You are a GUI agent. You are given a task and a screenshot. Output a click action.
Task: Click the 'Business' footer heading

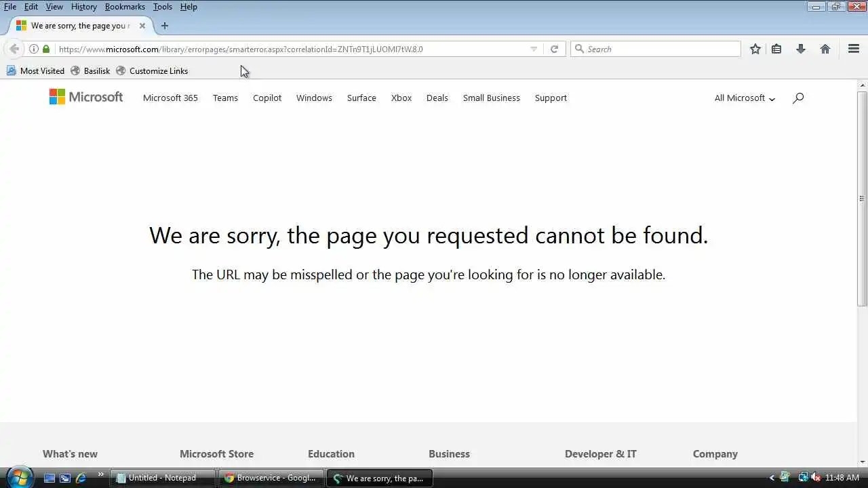pyautogui.click(x=449, y=453)
